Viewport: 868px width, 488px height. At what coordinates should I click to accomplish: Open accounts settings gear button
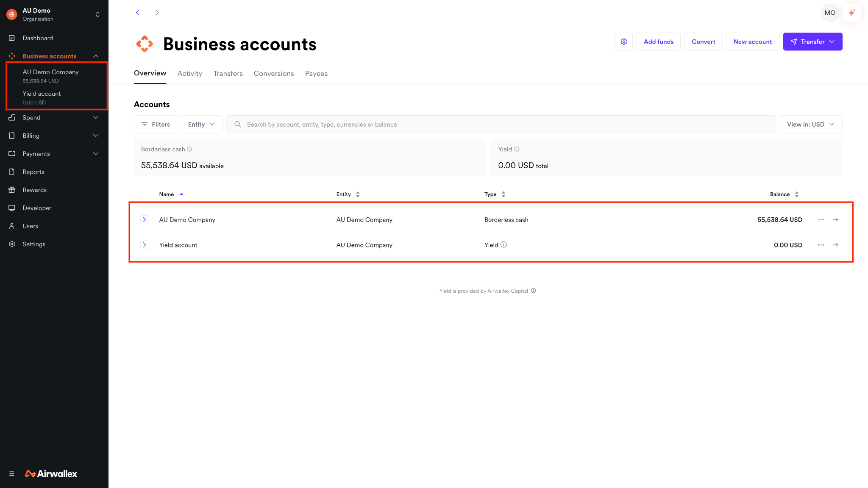pos(624,42)
